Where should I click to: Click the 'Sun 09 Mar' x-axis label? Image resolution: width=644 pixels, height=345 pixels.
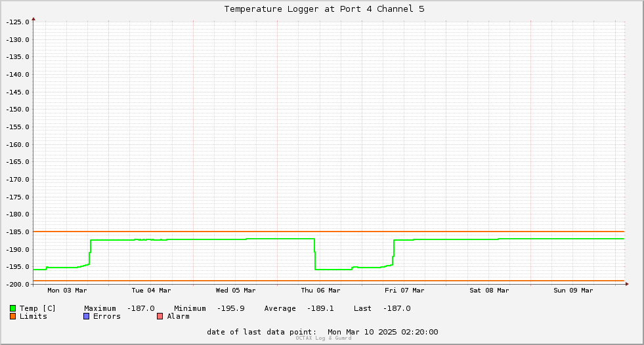click(573, 291)
